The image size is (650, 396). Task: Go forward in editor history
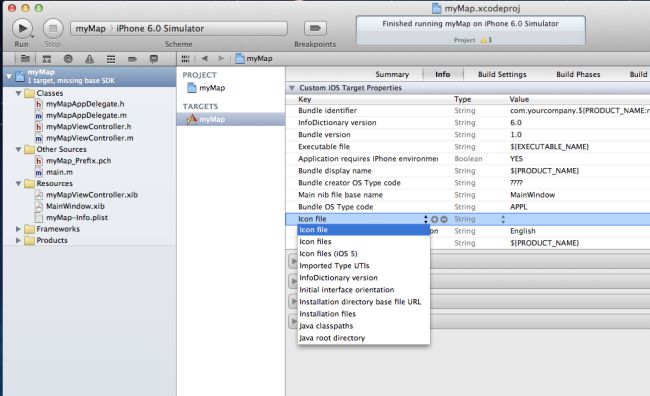click(x=221, y=58)
